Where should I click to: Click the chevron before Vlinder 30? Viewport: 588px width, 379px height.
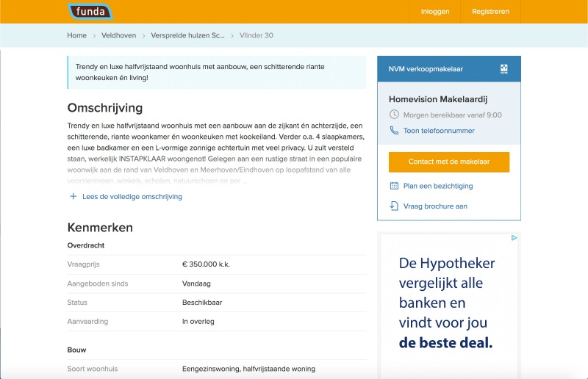click(x=232, y=35)
